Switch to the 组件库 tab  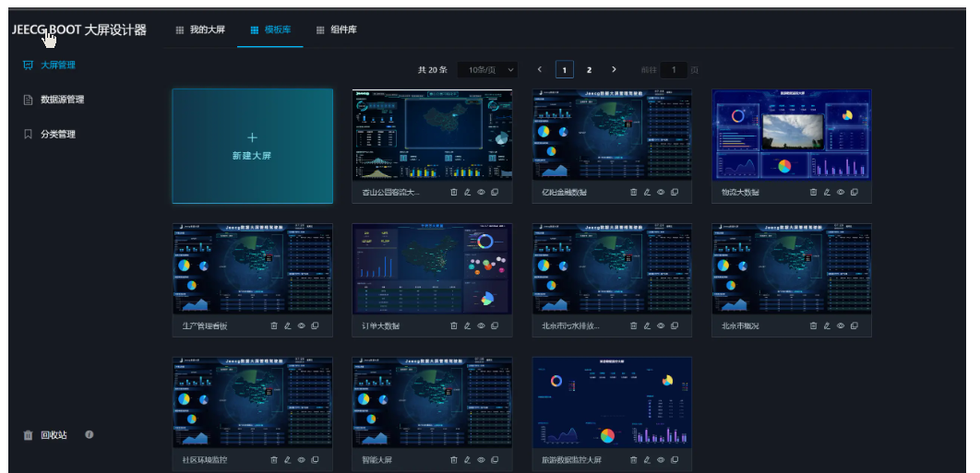337,30
